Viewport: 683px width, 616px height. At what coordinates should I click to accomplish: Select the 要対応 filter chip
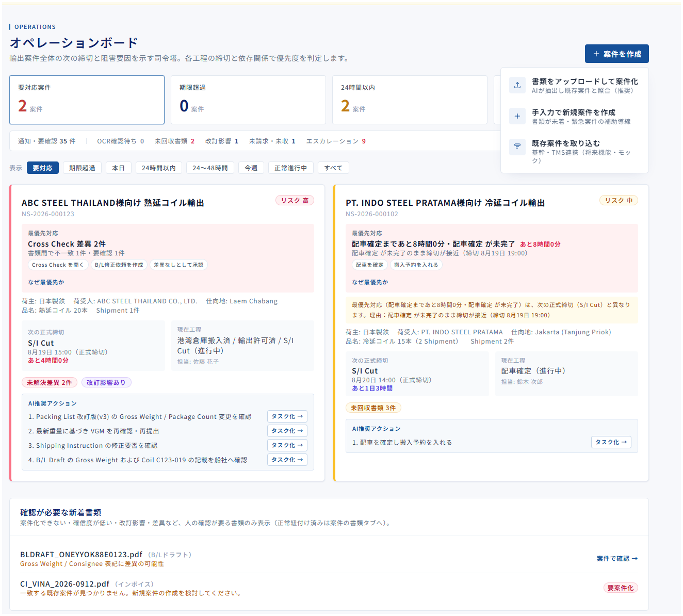pyautogui.click(x=43, y=168)
